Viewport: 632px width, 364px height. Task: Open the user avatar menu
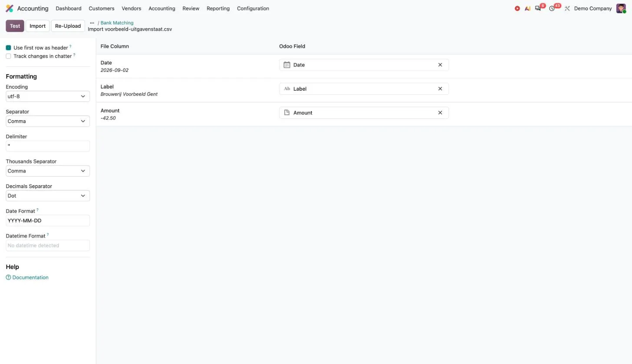[621, 8]
